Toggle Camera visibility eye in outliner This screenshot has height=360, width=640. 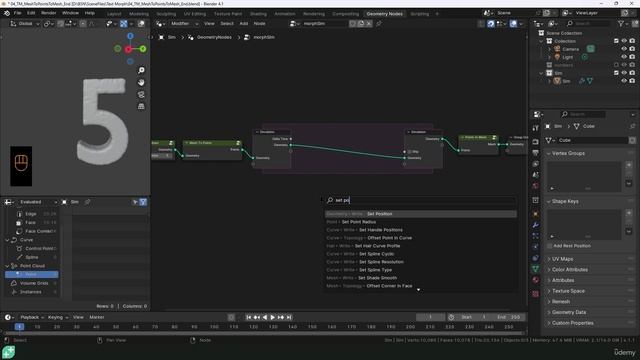624,49
